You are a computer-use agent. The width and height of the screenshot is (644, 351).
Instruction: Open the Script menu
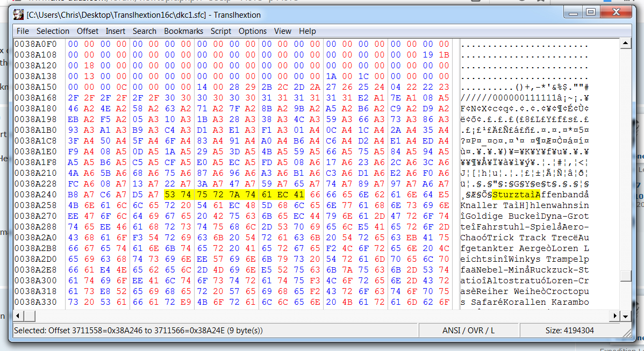(x=221, y=31)
